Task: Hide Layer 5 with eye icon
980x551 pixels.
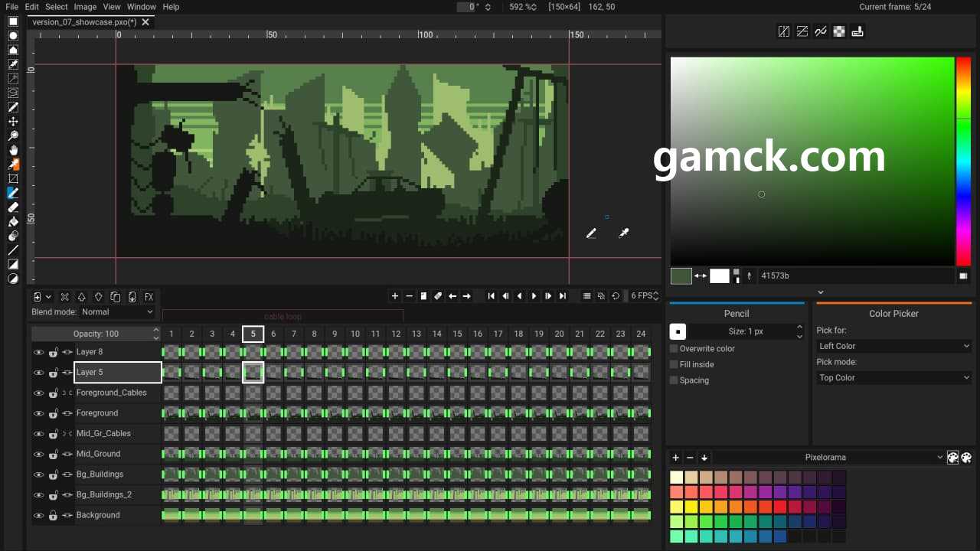Action: click(x=38, y=373)
